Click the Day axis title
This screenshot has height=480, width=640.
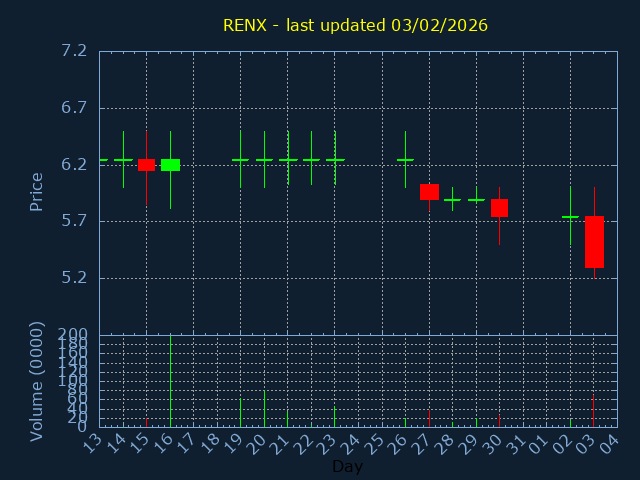tap(347, 466)
